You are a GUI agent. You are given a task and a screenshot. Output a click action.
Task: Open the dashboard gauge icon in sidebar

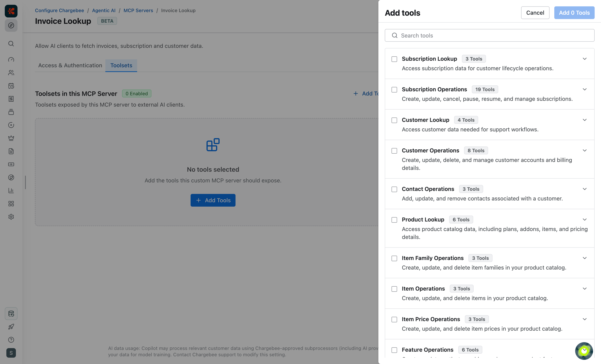tap(11, 60)
